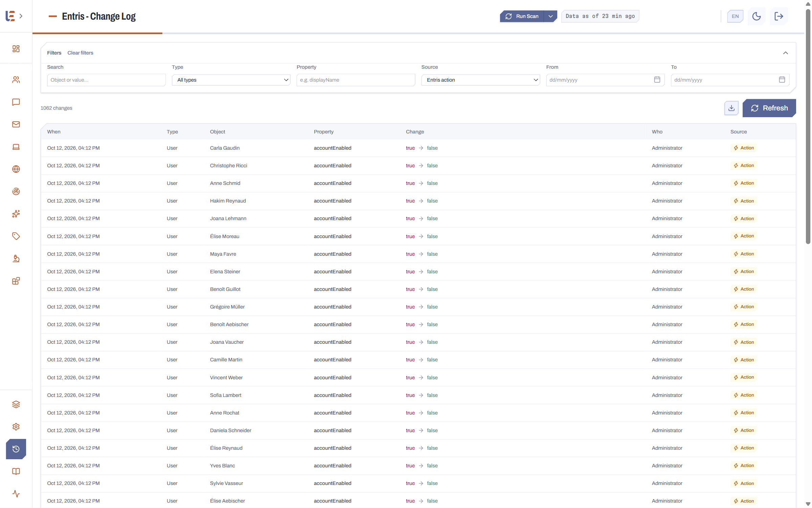Open the users icon in sidebar
812x508 pixels.
[16, 80]
